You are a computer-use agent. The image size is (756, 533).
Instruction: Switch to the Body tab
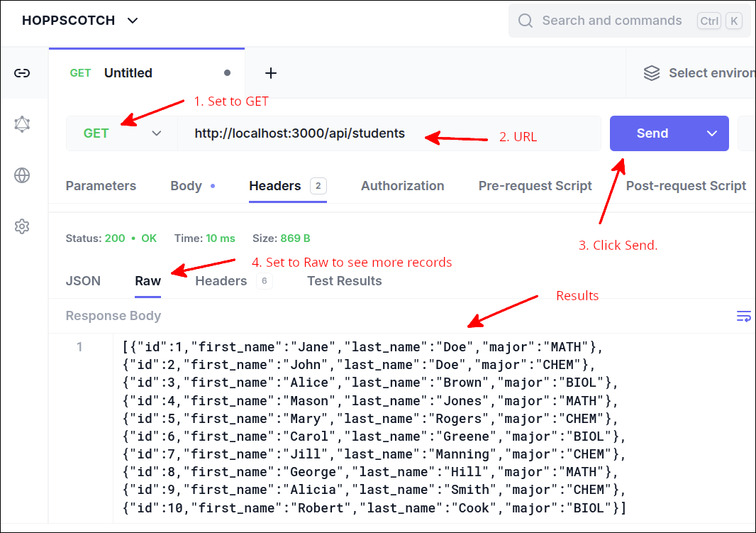[x=186, y=186]
